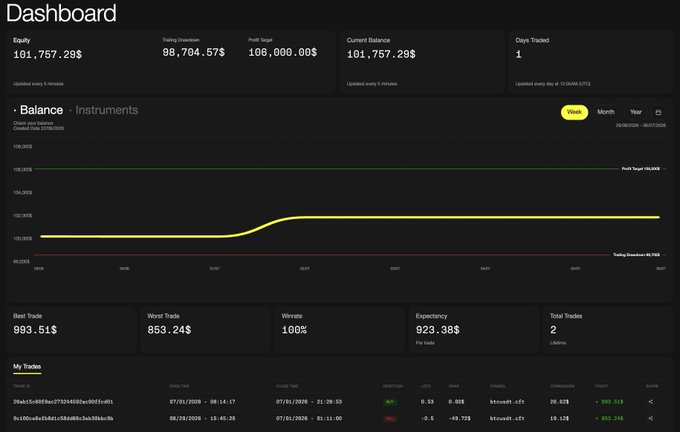
Task: Click open time 06/29/2026 - 15:45:20
Action: coord(203,419)
